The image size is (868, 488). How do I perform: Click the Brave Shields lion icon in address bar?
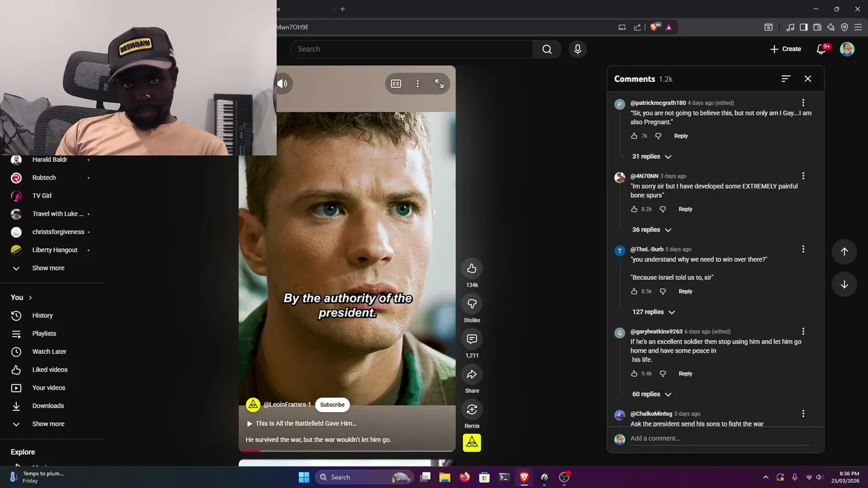pos(654,27)
